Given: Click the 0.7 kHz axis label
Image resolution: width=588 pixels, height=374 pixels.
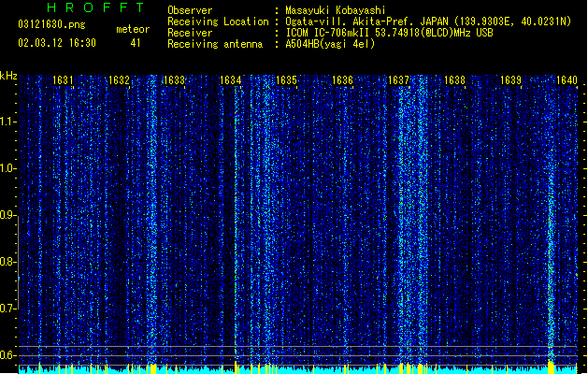Looking at the screenshot, I should 7,309.
